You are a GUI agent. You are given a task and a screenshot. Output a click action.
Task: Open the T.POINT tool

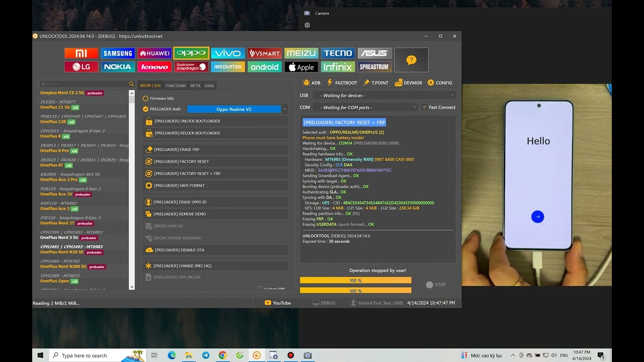point(376,83)
